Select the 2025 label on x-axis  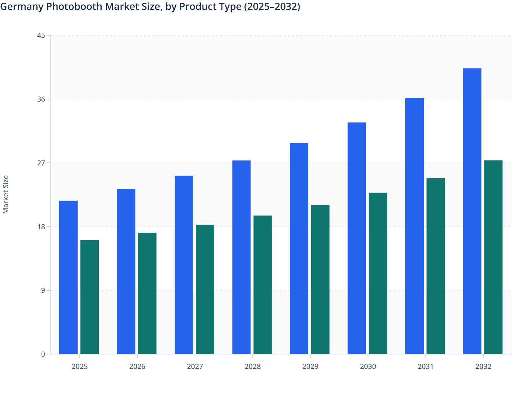pos(80,367)
